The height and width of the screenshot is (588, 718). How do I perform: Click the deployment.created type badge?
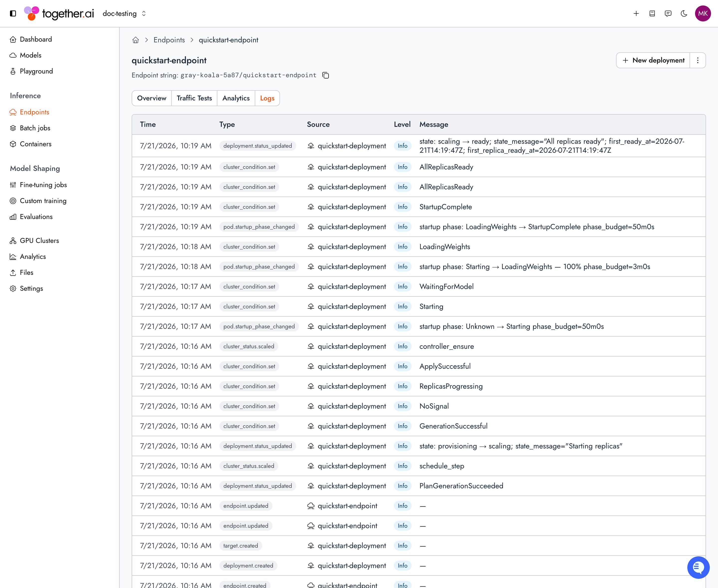[248, 566]
